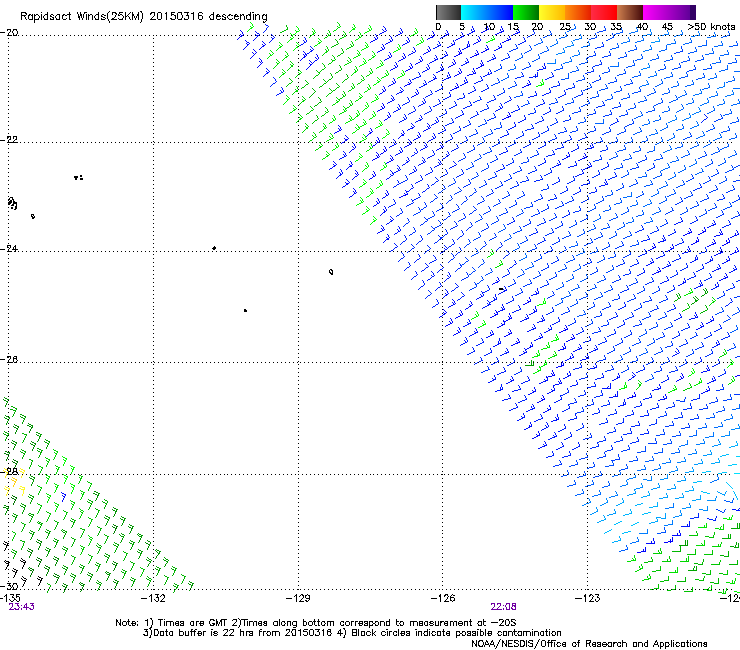Click the '25' legend scale label
The image size is (740, 650).
point(565,27)
